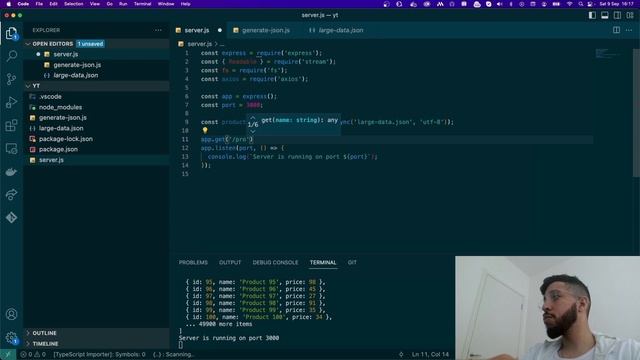This screenshot has height=360, width=640.
Task: Open the Git diamond icon in activity bar
Action: tap(11, 218)
